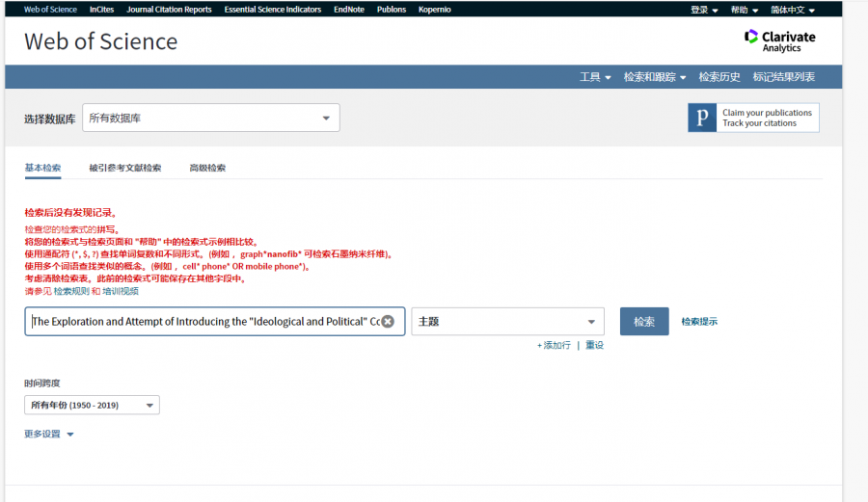Click the Claim your publications banner
Screen dimensions: 868x502
pos(753,118)
